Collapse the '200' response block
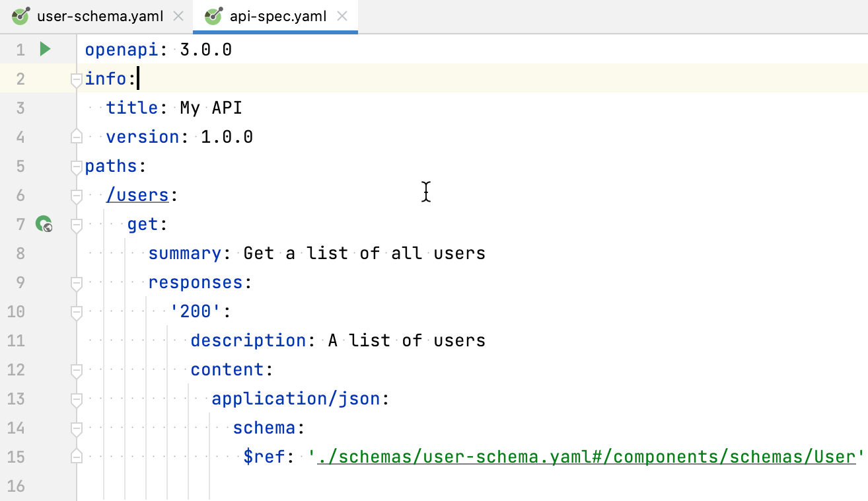Screen dimensions: 868x501 (75, 311)
